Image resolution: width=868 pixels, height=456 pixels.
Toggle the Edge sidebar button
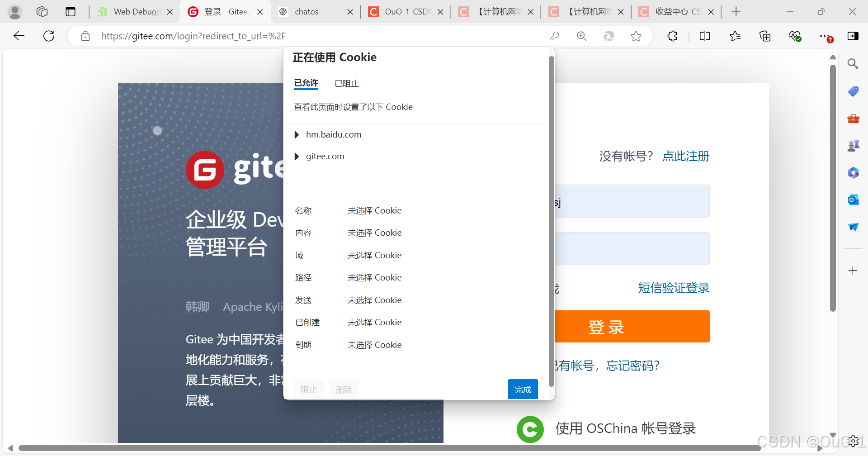click(x=853, y=36)
